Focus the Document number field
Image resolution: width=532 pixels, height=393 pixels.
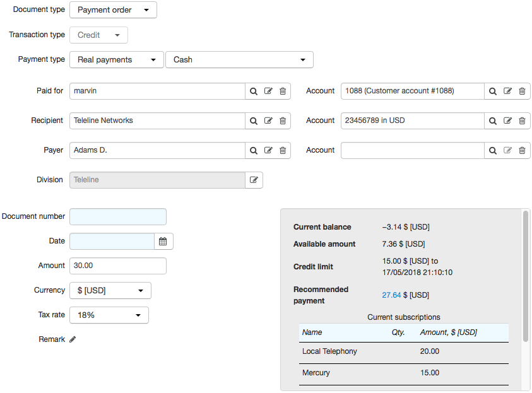[118, 216]
